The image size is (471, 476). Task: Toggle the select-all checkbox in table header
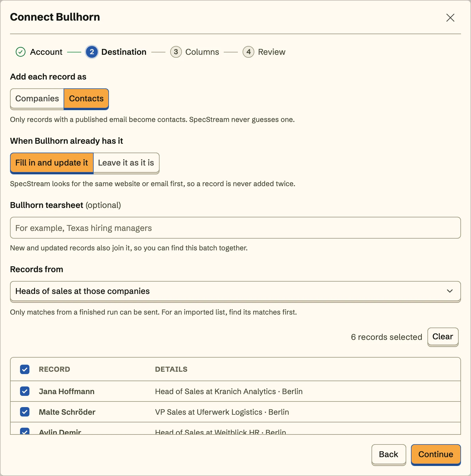click(x=25, y=369)
